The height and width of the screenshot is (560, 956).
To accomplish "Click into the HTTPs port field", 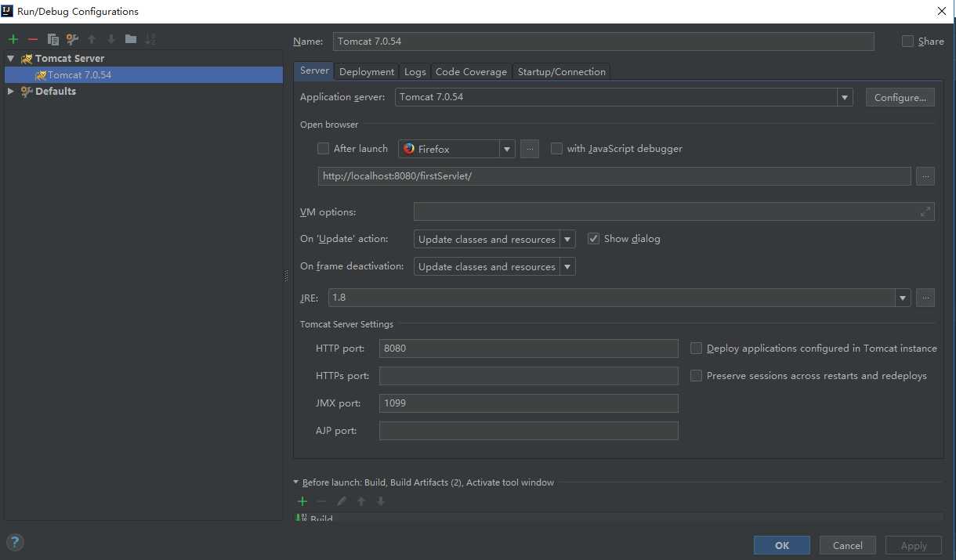I will click(x=529, y=376).
